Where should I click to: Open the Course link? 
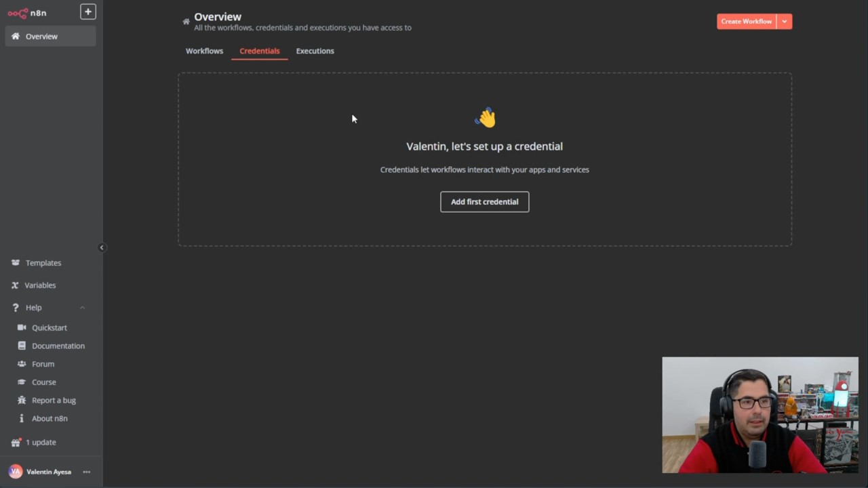pyautogui.click(x=44, y=382)
